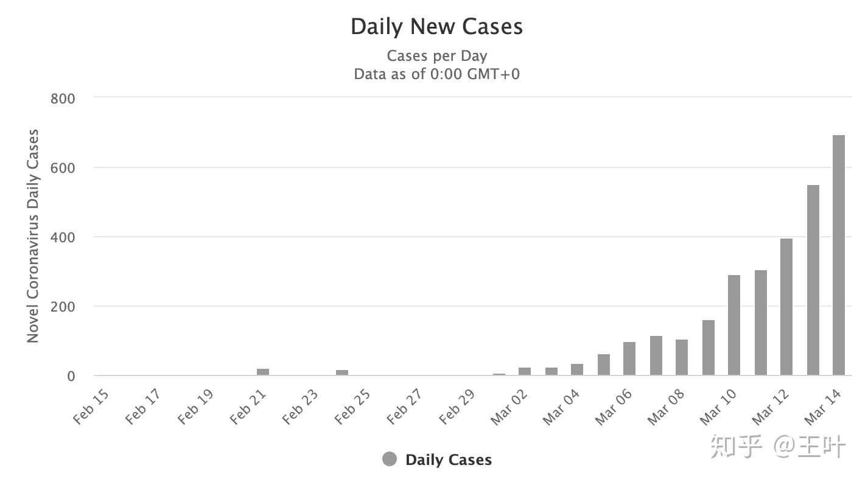Select the 400 y-axis label
The image size is (868, 482).
pos(62,237)
